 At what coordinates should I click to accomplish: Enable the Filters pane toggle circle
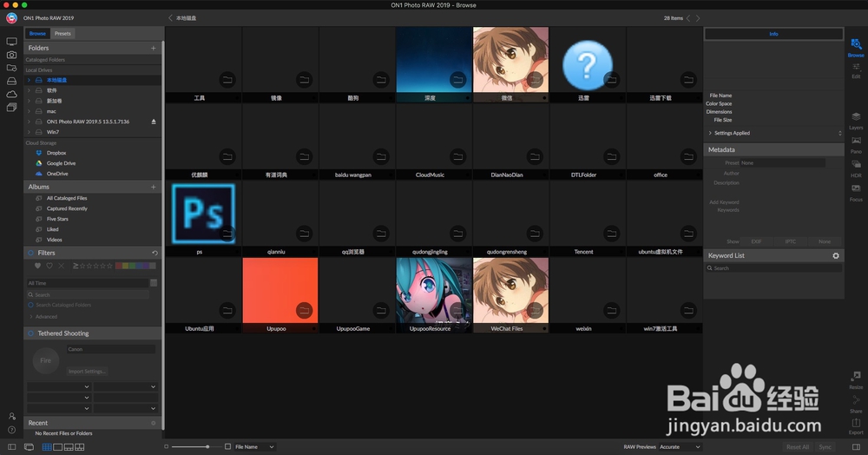point(31,253)
